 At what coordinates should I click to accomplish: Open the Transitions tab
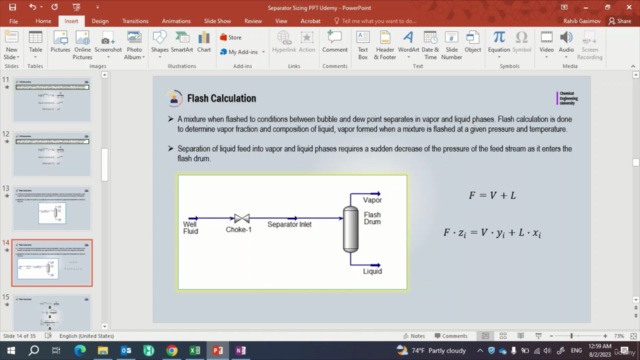click(135, 21)
